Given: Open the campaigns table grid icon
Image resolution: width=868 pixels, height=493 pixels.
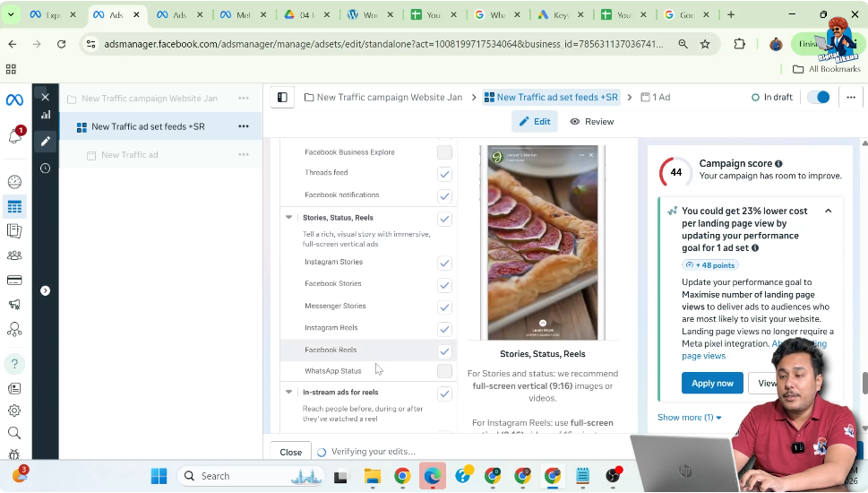Looking at the screenshot, I should [14, 207].
